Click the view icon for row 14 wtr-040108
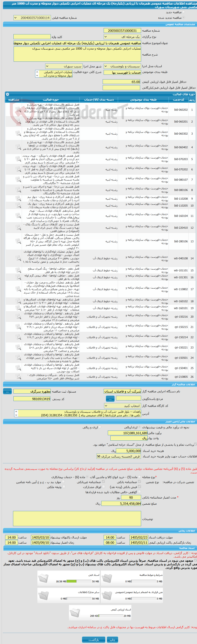This screenshot has height=644, width=197. (18, 258)
